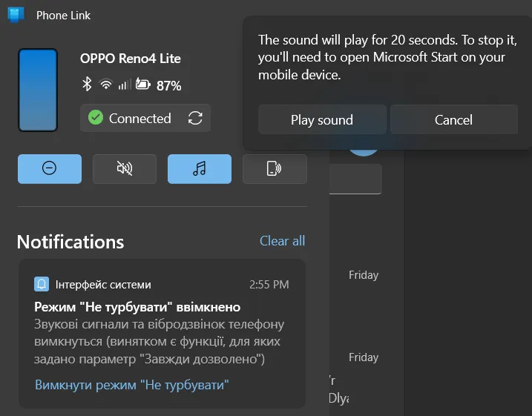Click the 2:55 PM notification timestamp
The height and width of the screenshot is (416, 532).
[269, 285]
